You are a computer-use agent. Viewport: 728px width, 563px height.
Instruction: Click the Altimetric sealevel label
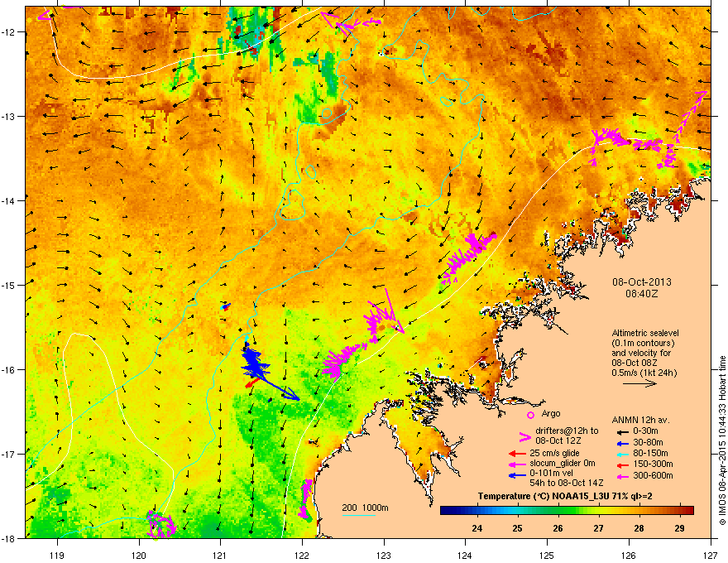[645, 333]
